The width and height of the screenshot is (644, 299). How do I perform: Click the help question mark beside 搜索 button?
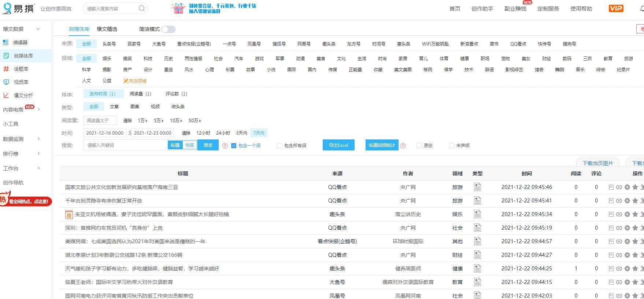(x=225, y=146)
